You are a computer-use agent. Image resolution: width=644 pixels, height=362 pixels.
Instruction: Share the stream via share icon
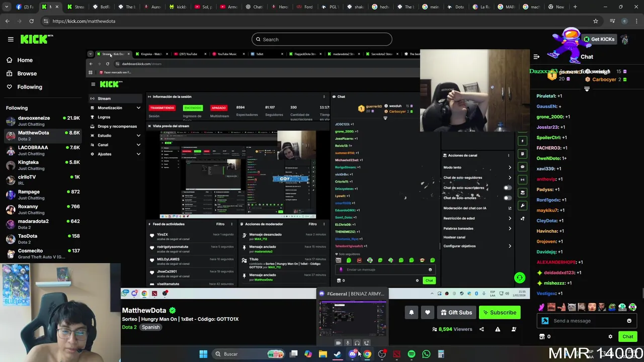481,329
